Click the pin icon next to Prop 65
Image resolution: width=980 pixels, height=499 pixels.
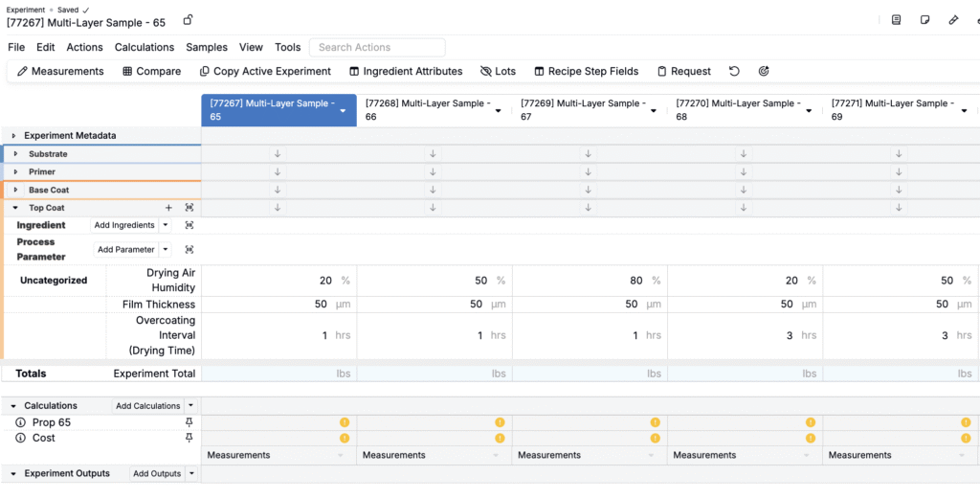(x=189, y=422)
